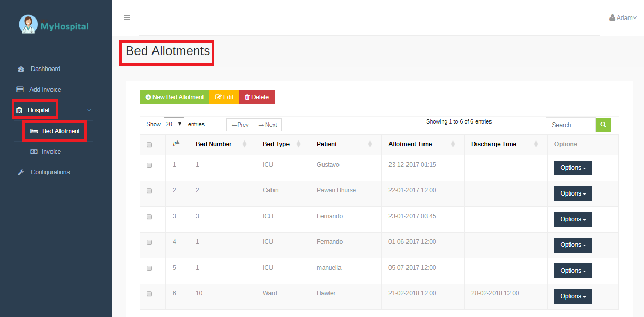The image size is (644, 317).
Task: Click the green search magnifier button
Action: coord(603,125)
